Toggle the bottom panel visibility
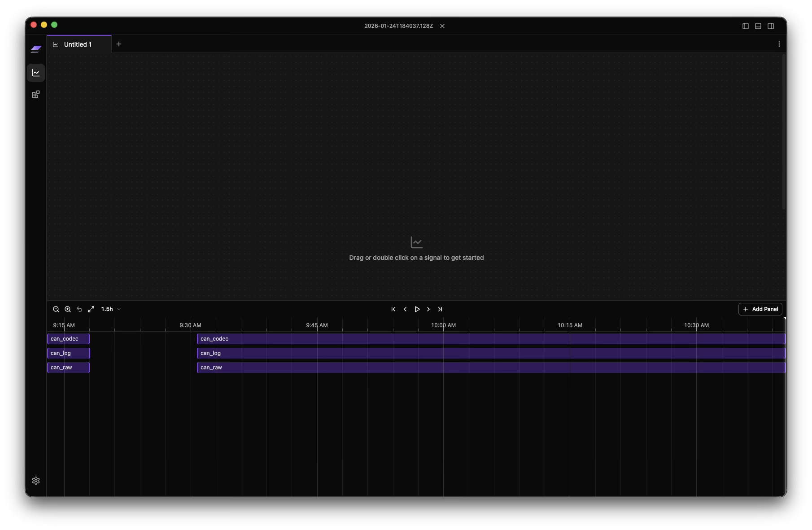The image size is (812, 530). click(758, 26)
